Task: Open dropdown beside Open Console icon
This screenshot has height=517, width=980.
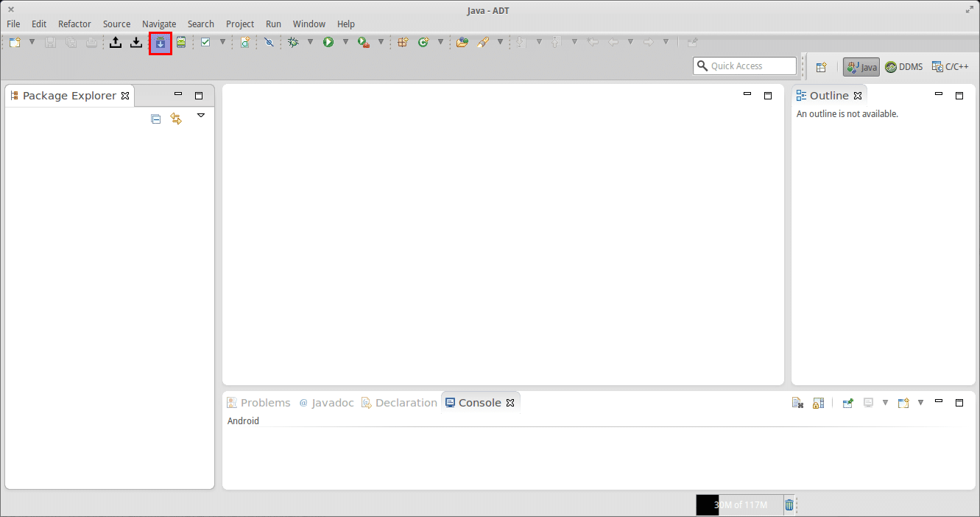Action: (x=920, y=403)
